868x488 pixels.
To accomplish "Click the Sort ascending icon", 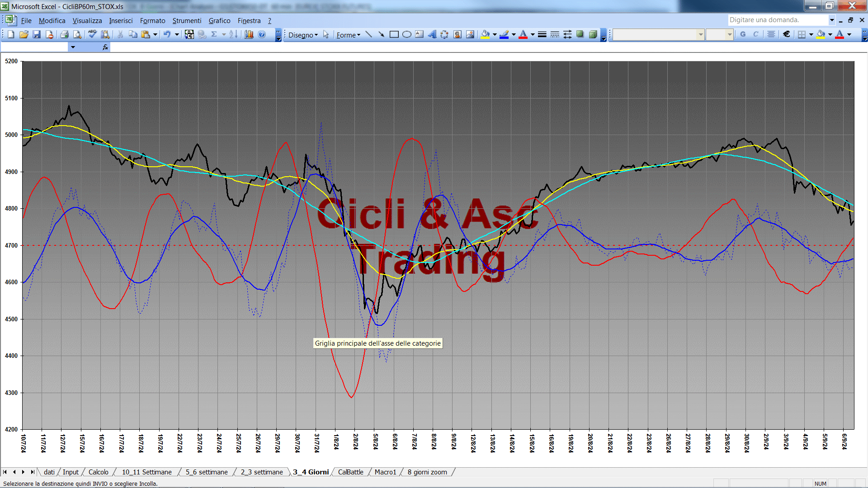I will coord(233,34).
